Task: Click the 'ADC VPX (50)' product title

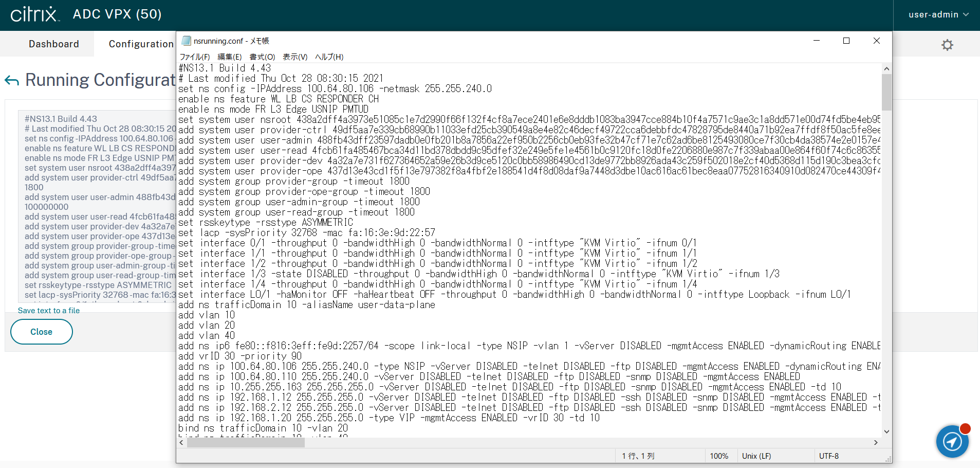Action: pos(117,14)
